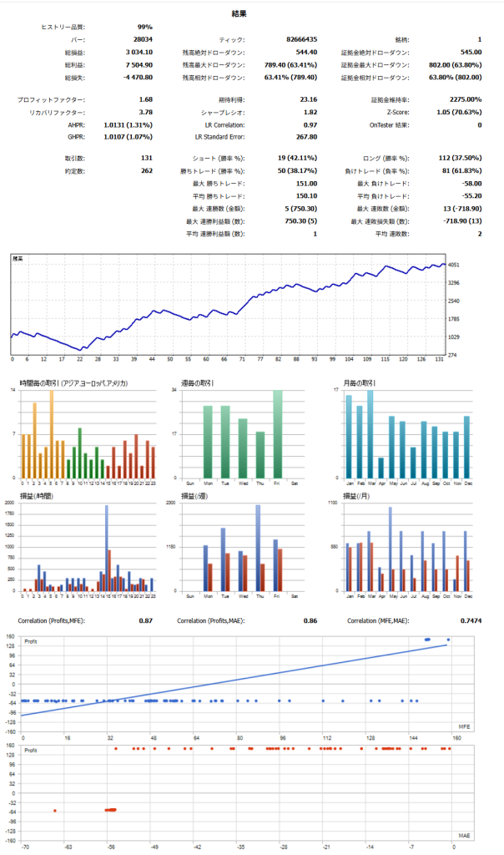Image resolution: width=504 pixels, height=855 pixels.
Task: Click the 結果 title at the top
Action: (x=238, y=13)
